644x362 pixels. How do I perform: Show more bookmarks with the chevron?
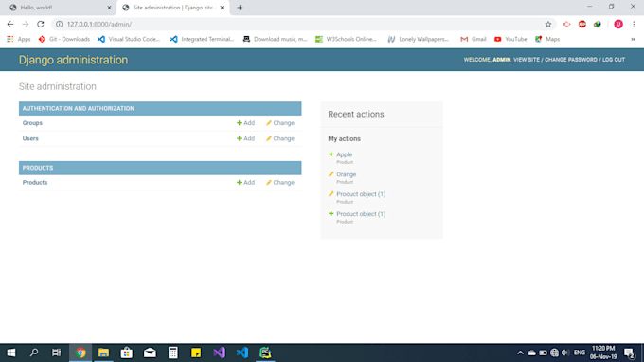(x=633, y=39)
